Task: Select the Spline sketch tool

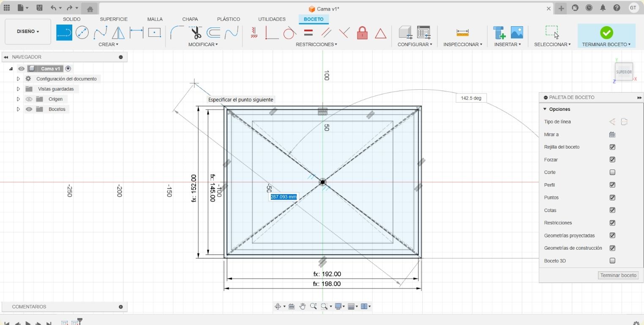Action: click(x=100, y=33)
